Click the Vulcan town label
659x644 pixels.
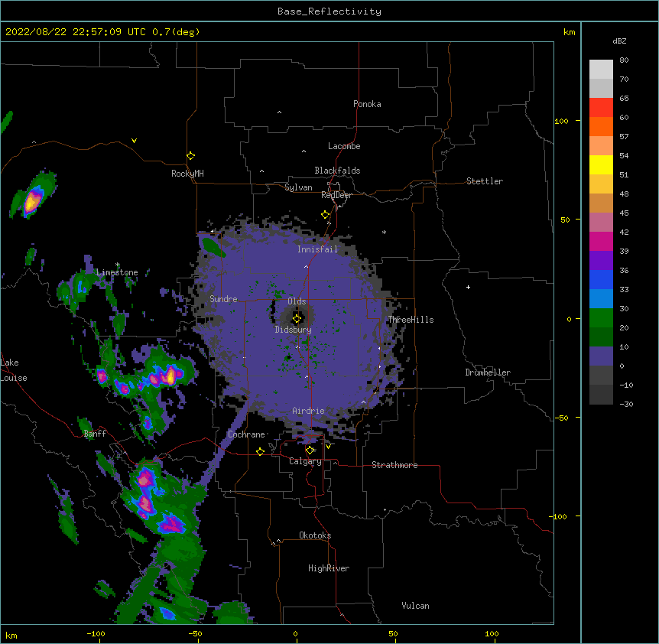pyautogui.click(x=415, y=606)
